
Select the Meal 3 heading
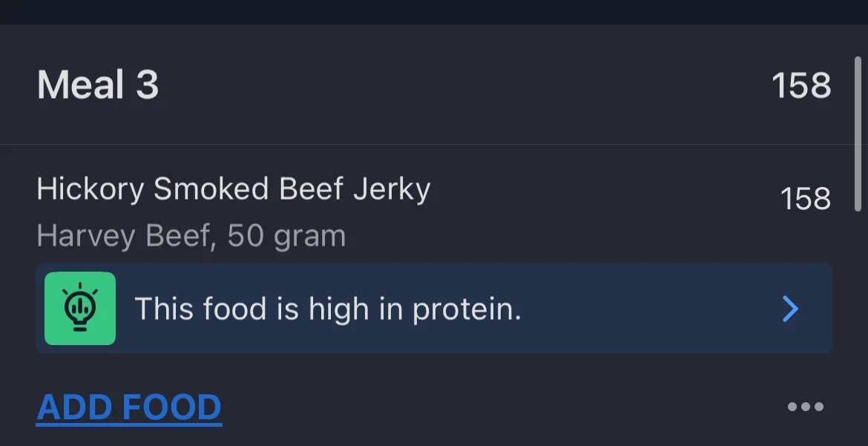coord(98,85)
